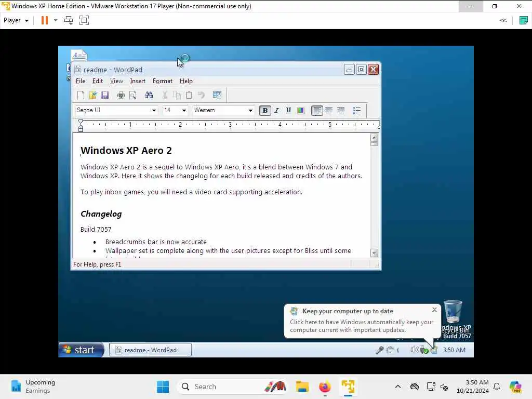Center-align the paragraph
The height and width of the screenshot is (399, 532).
click(329, 111)
